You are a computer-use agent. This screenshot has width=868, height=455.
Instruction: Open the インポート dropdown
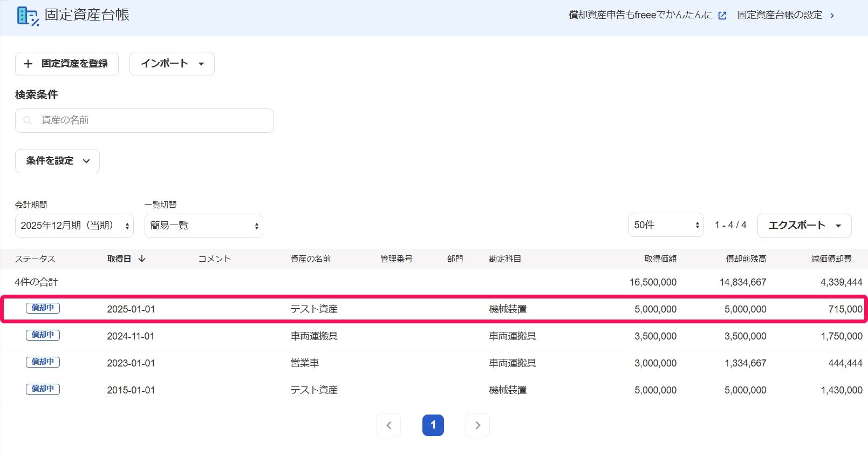(172, 64)
